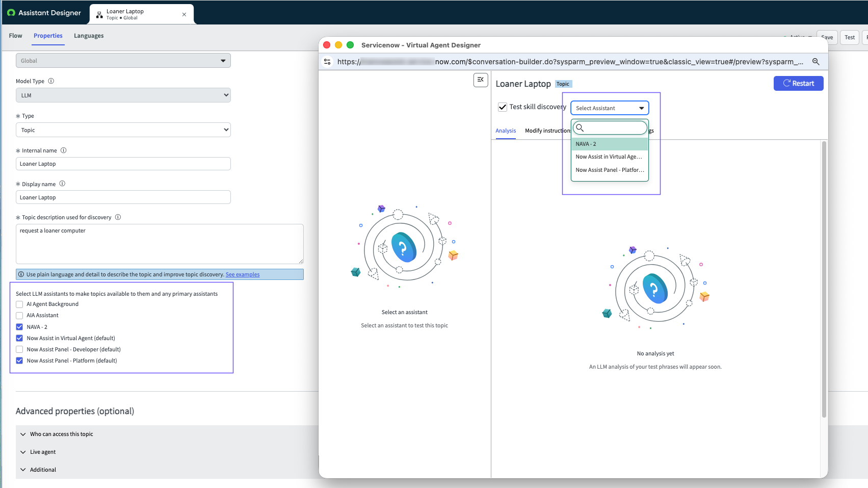The image size is (868, 488).
Task: Click the red close button of preview window
Action: point(327,45)
